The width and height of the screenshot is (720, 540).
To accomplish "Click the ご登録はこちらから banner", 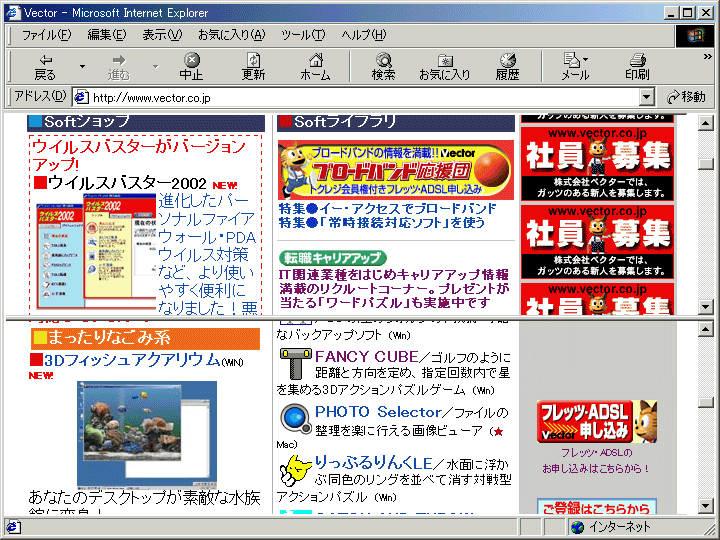I will click(x=597, y=506).
